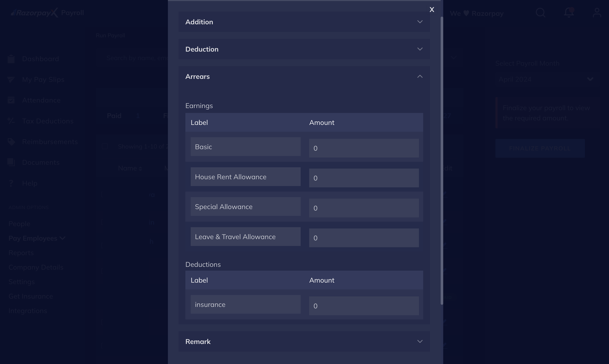Toggle the select-all checkbox beside Showing 1-10

tap(105, 146)
